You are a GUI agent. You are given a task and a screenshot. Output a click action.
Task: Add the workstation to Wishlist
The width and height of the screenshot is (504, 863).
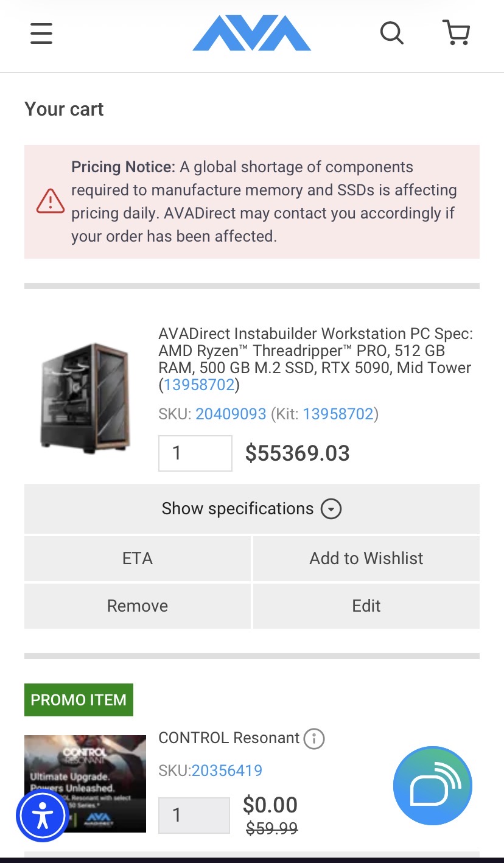pyautogui.click(x=366, y=559)
